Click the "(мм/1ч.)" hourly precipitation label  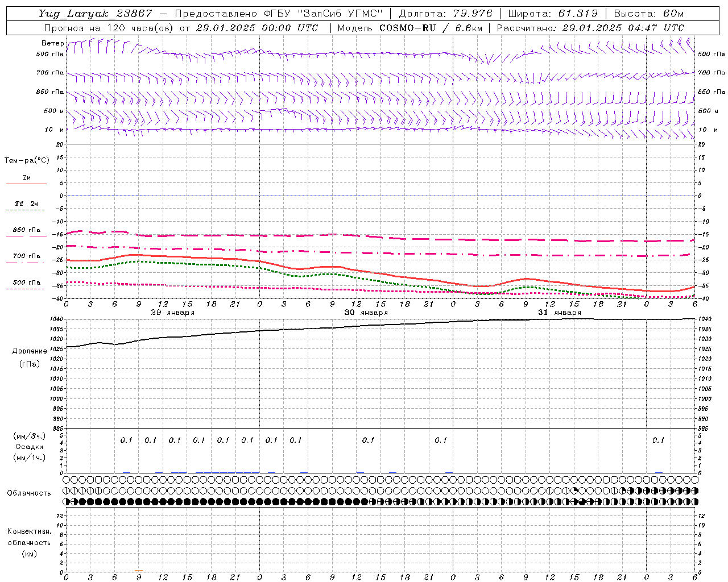[30, 458]
